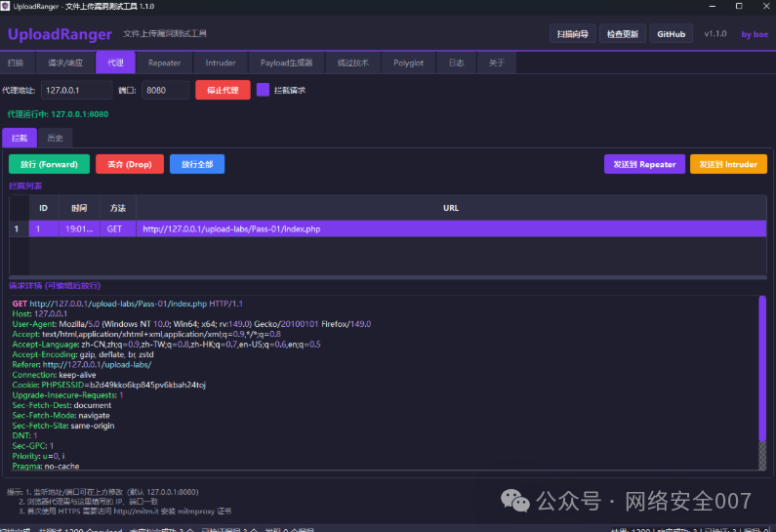
Task: Click the 扫描向导 button
Action: coord(573,34)
